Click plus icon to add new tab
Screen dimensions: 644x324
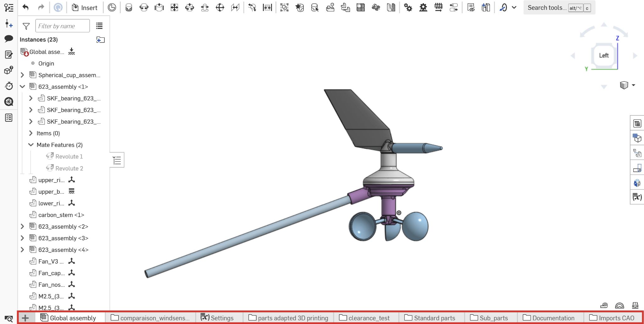[25, 318]
